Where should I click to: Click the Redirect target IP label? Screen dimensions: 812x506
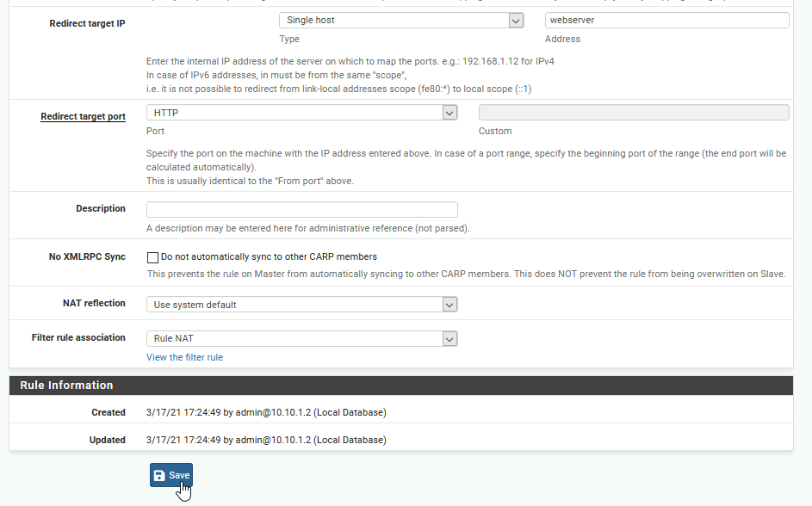(x=87, y=24)
